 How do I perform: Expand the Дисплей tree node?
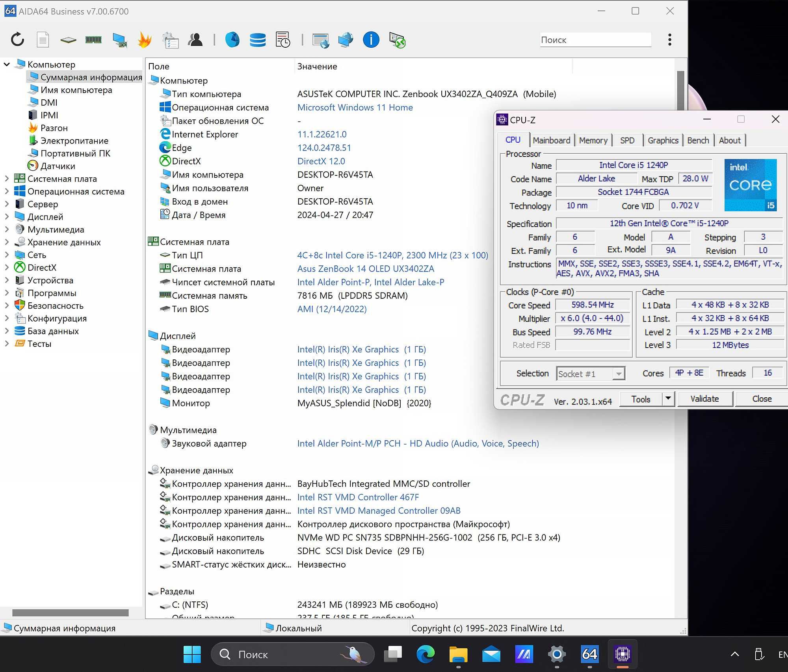[7, 216]
